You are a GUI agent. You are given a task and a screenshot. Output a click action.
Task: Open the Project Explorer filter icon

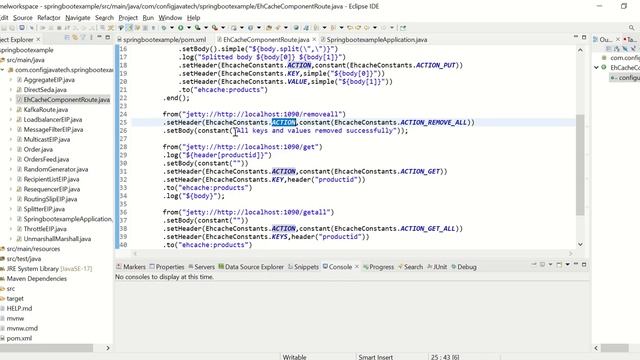tap(83, 38)
